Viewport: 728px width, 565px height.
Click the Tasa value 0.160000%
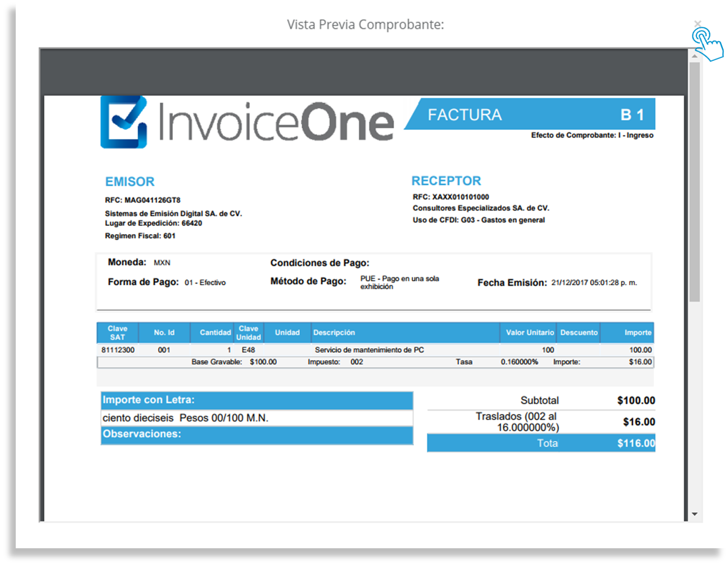(519, 362)
